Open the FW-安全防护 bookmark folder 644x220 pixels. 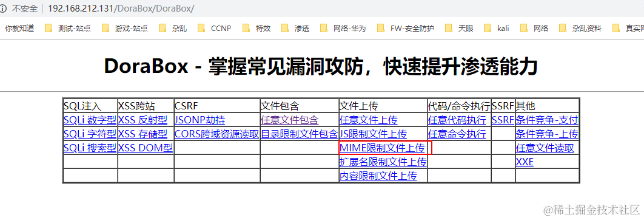tap(406, 28)
